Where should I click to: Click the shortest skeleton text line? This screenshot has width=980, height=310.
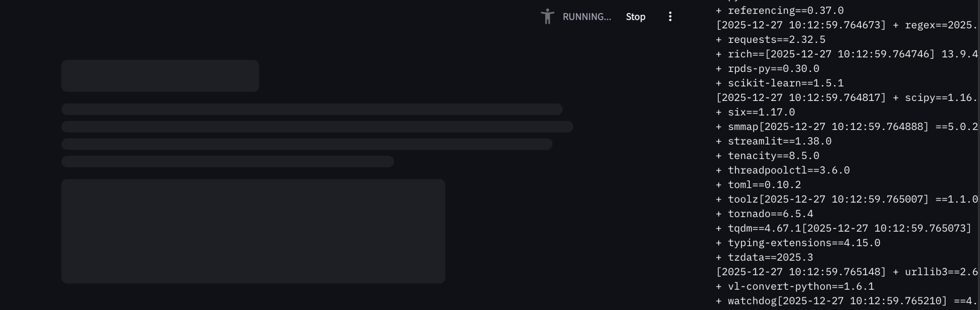pyautogui.click(x=227, y=161)
